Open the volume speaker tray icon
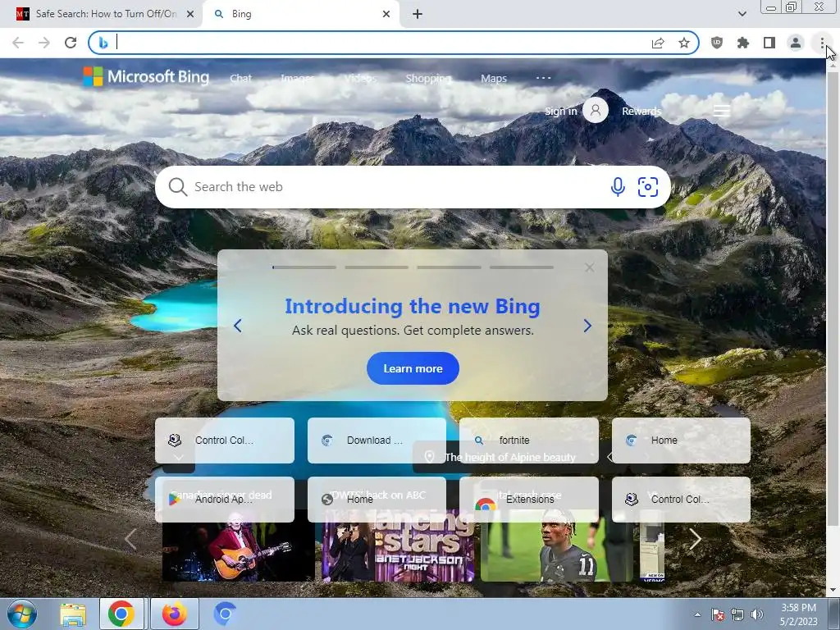Image resolution: width=840 pixels, height=630 pixels. tap(757, 614)
